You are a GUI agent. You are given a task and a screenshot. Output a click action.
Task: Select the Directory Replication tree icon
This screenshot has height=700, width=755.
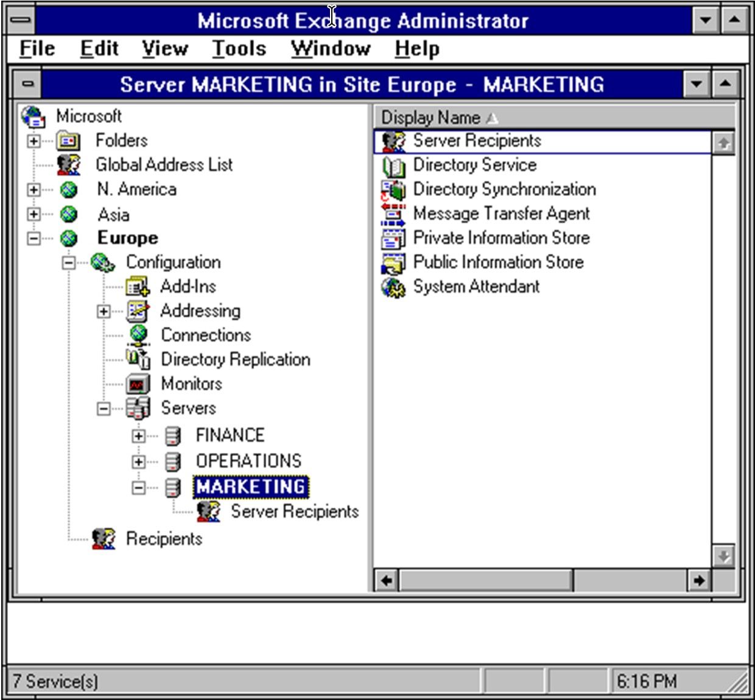pyautogui.click(x=138, y=359)
